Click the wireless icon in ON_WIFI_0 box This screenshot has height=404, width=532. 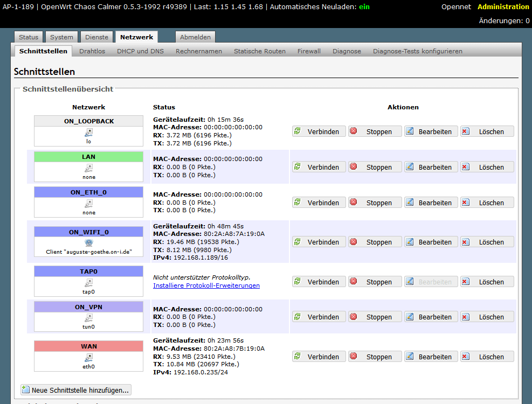[x=89, y=243]
